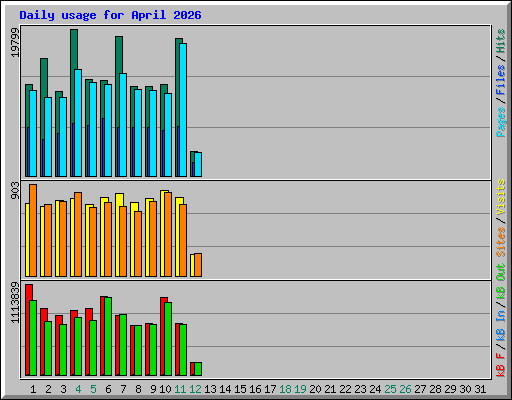Viewport: 512px width, 400px height.
Task: Select day 31 on the x-axis
Action: (x=480, y=389)
